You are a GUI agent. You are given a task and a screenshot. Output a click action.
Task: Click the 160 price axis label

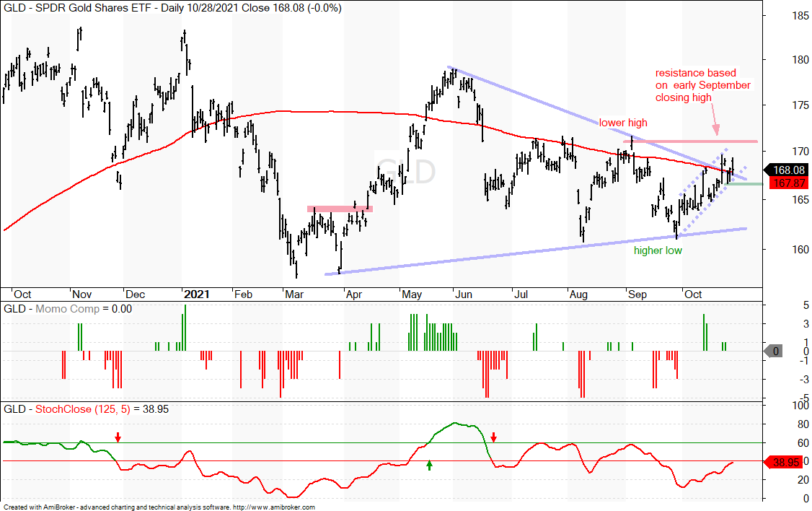coord(800,249)
